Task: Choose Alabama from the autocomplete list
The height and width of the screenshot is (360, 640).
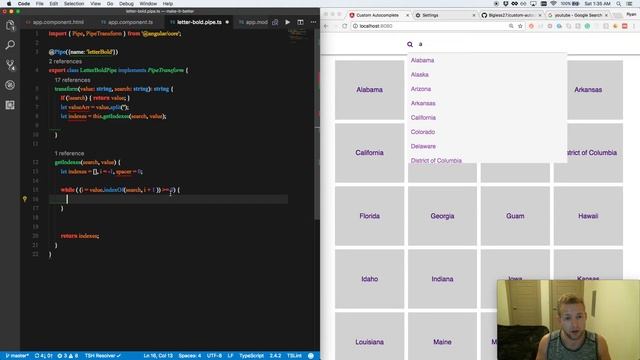Action: 422,60
